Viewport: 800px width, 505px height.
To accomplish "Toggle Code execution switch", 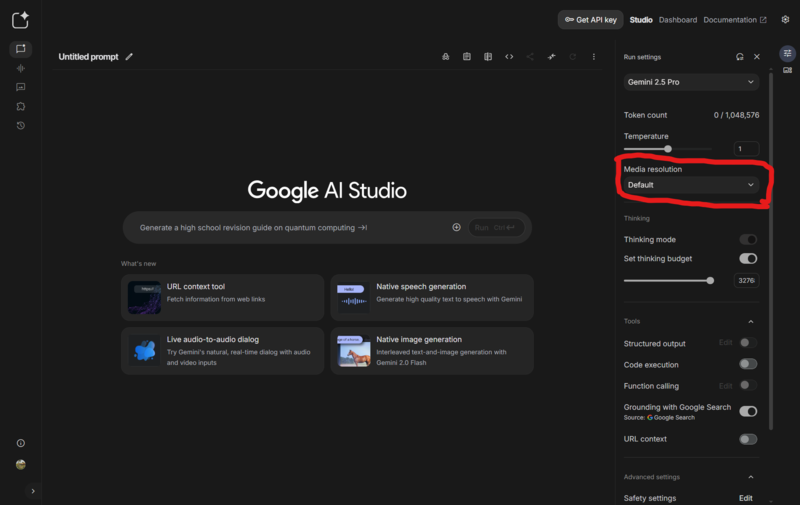I will click(748, 364).
